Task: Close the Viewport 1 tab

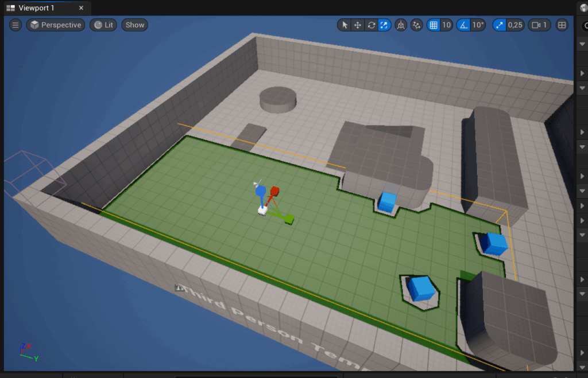Action: point(81,8)
